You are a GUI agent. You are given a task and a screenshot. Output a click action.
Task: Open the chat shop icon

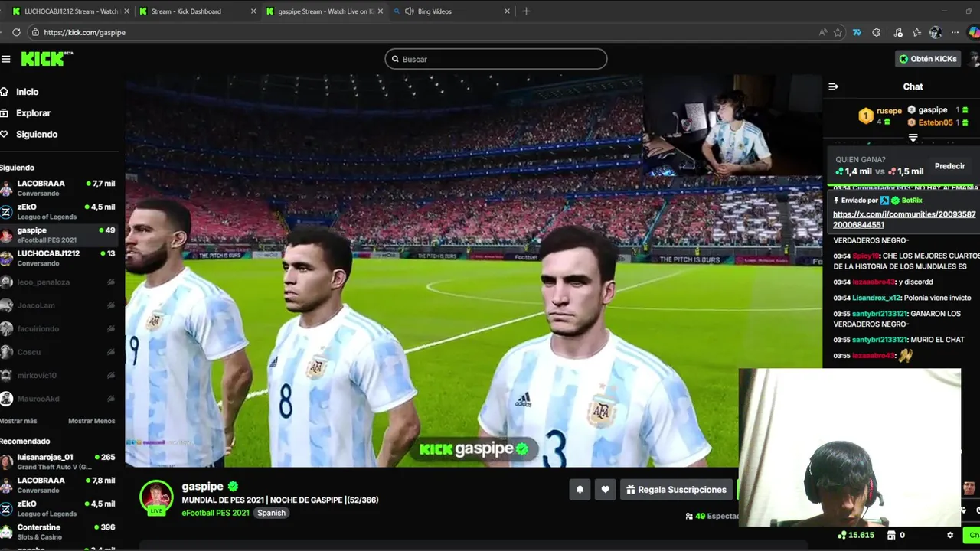tap(891, 535)
